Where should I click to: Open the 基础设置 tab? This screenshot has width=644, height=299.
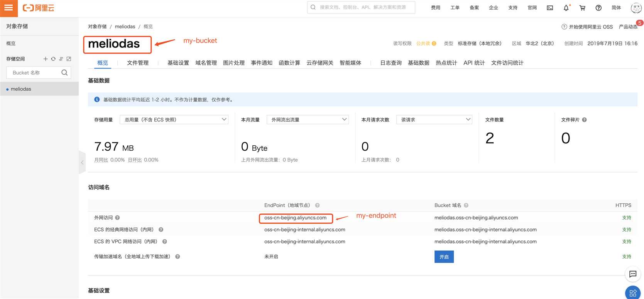pyautogui.click(x=178, y=63)
